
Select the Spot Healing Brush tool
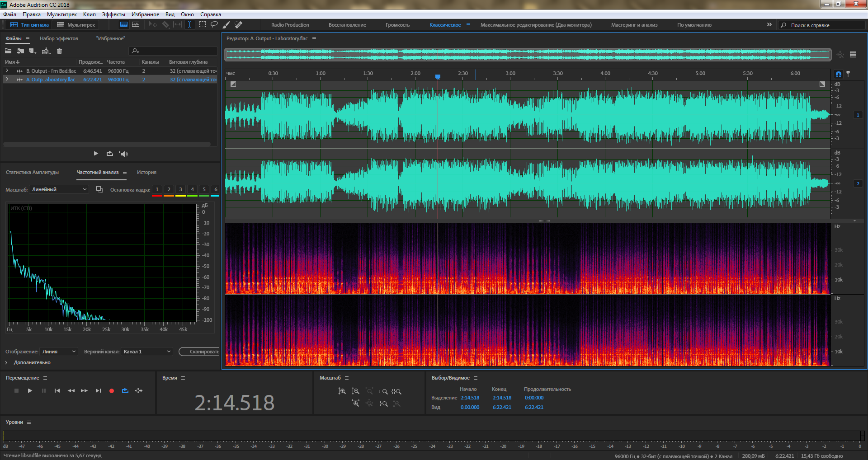239,25
